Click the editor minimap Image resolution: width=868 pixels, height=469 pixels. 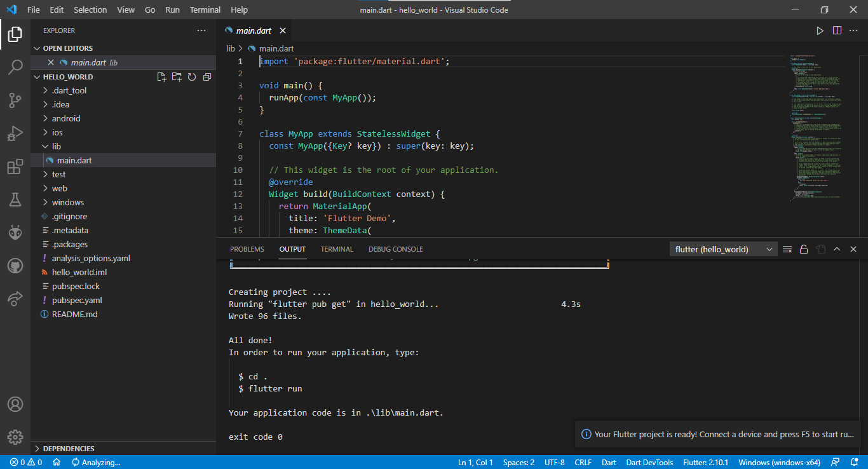coord(817,127)
